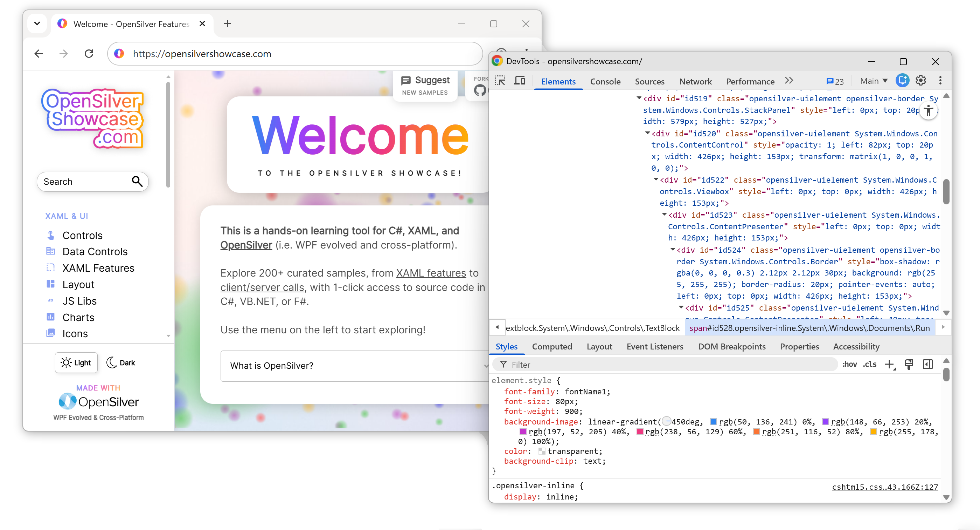The height and width of the screenshot is (530, 980).
Task: Switch to the Console tab
Action: (605, 81)
